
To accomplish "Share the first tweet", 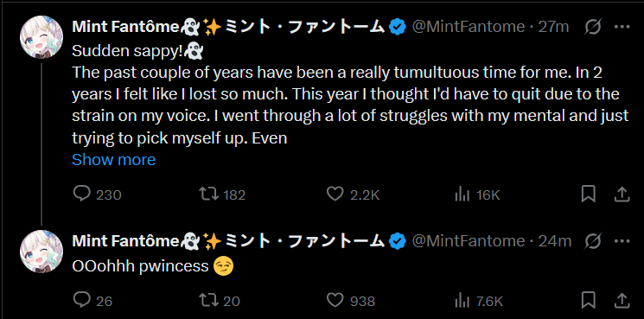I will 622,195.
